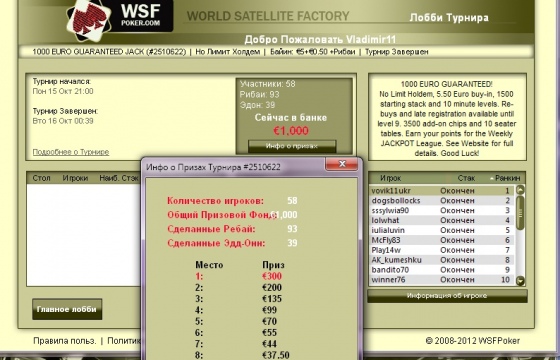Click the €1,000 pot amount
Screen dimensions: 560x360
coord(291,131)
